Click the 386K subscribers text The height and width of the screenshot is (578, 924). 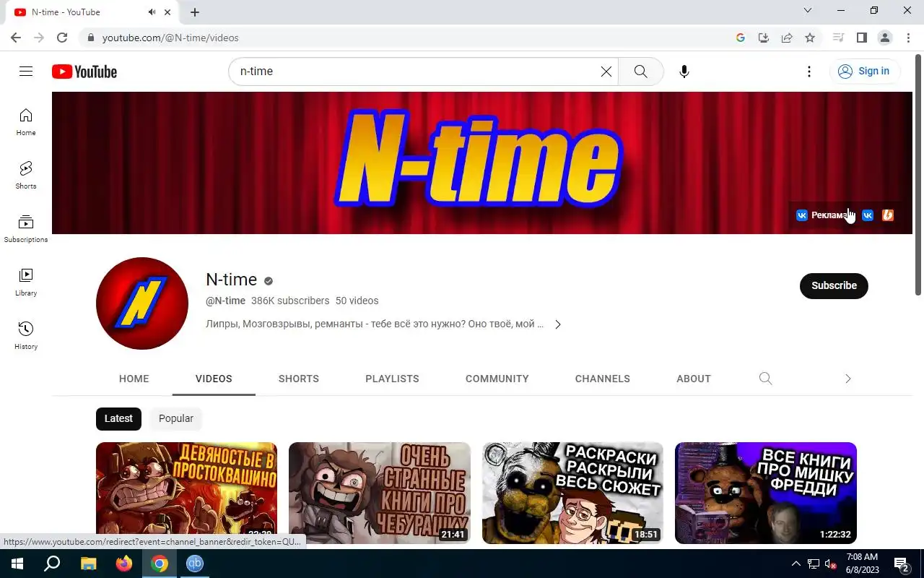click(290, 301)
